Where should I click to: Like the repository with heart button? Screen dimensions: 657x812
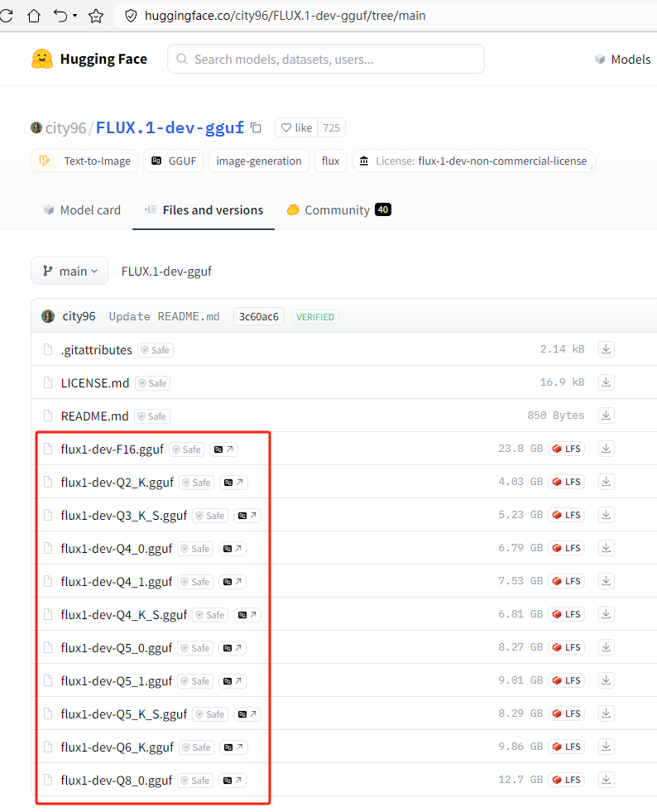click(297, 127)
